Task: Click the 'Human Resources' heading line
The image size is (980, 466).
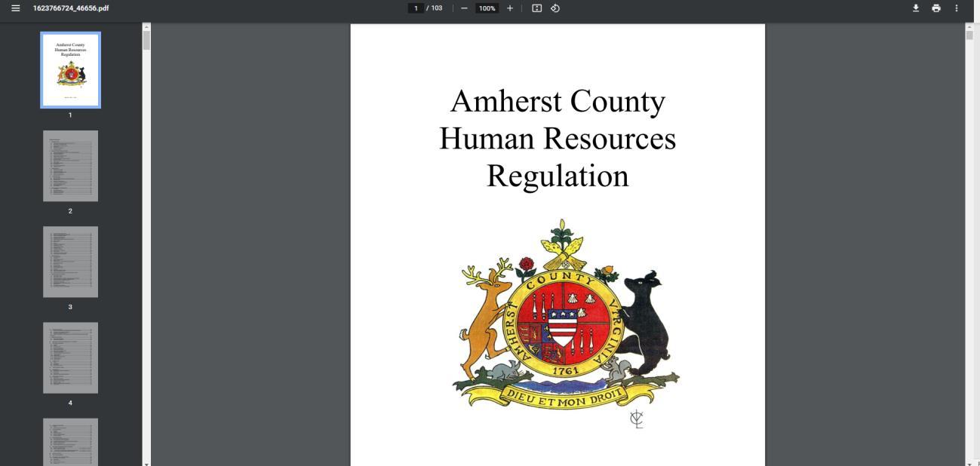Action: 558,138
